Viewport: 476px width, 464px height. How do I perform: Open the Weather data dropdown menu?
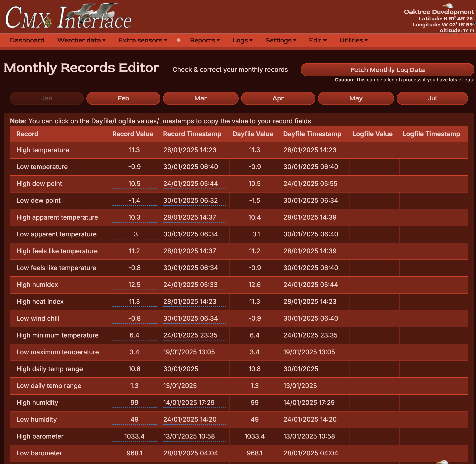[x=81, y=41]
